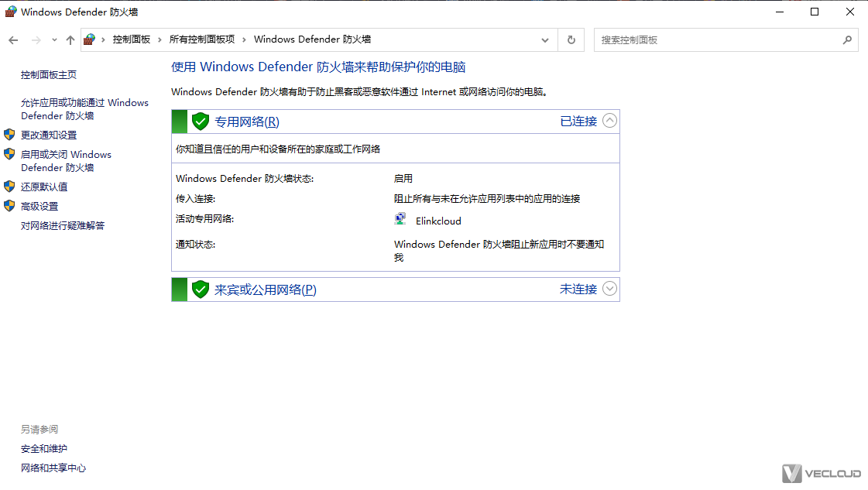
Task: Open 对网络进行疑难解答 link
Action: (63, 226)
